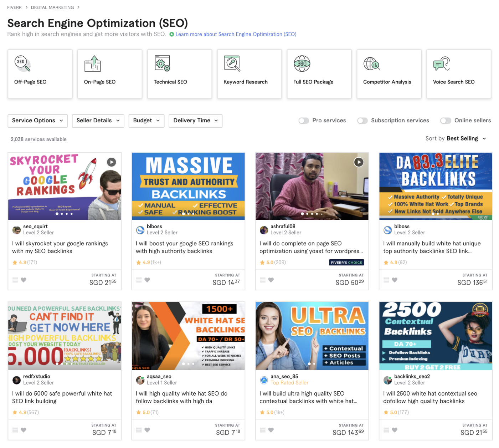
Task: Favorite the blboss SGD 14.37 gig
Action: pyautogui.click(x=147, y=280)
